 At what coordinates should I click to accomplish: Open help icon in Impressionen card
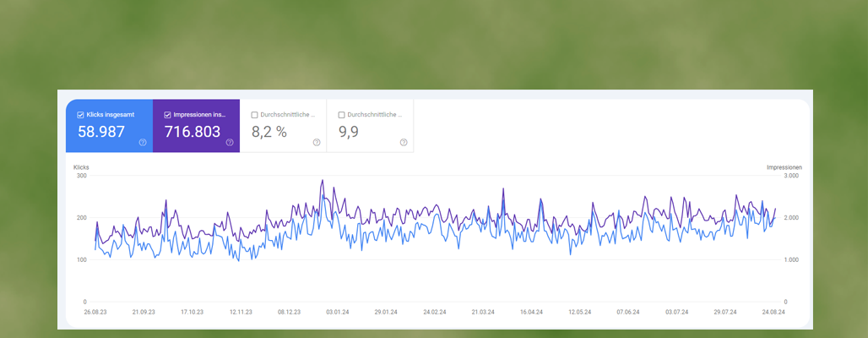coord(230,142)
